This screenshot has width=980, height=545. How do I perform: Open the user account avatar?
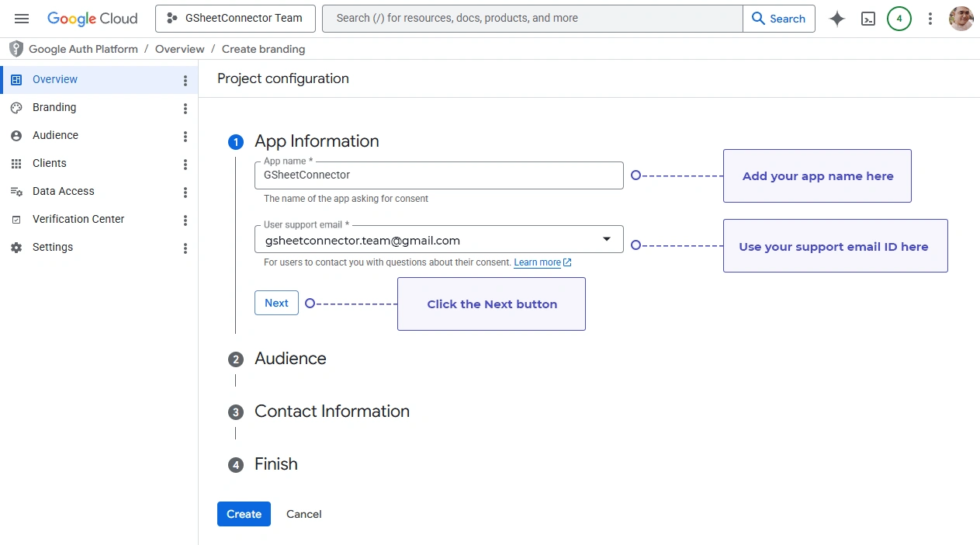(961, 19)
